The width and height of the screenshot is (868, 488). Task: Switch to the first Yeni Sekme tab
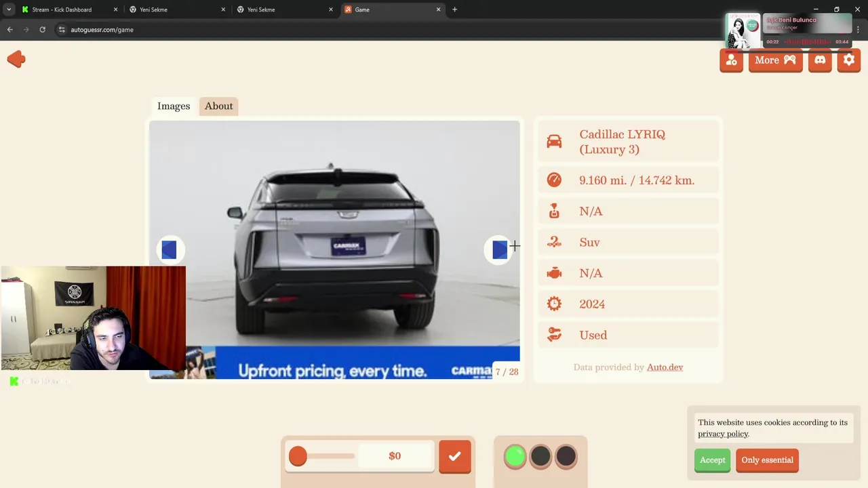pos(176,9)
